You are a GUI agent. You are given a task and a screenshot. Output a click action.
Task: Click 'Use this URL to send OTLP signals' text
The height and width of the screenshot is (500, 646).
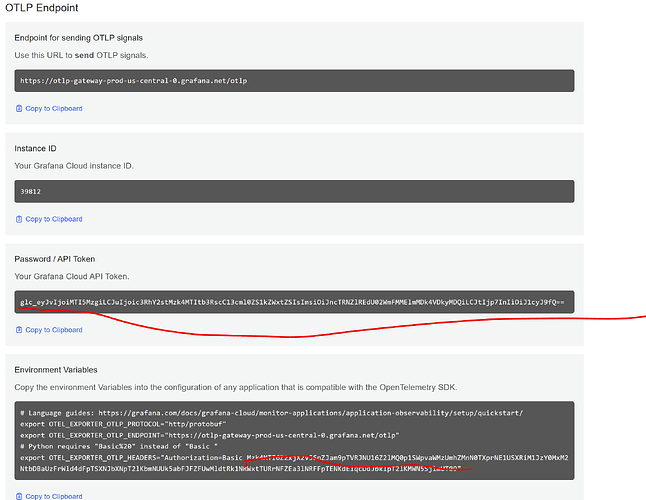pos(81,55)
